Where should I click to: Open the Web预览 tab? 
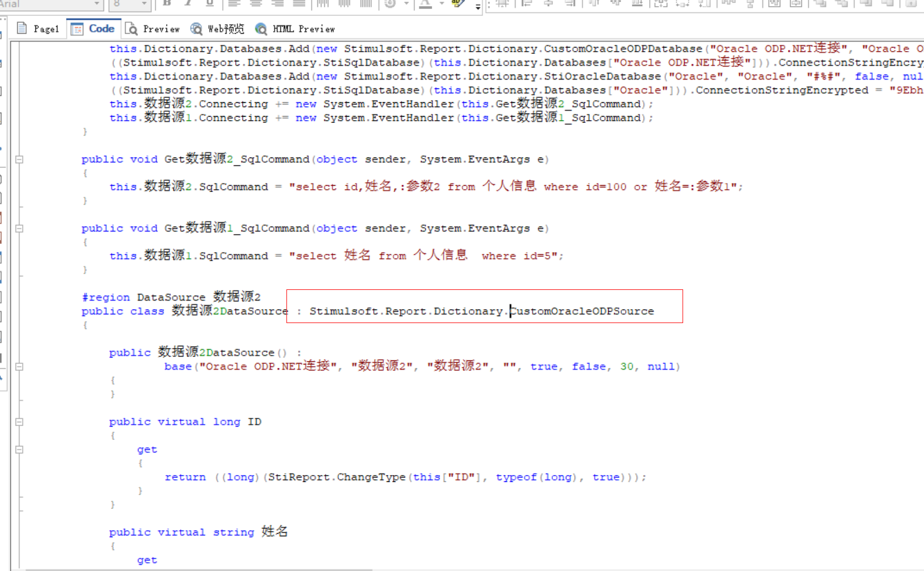[x=218, y=29]
